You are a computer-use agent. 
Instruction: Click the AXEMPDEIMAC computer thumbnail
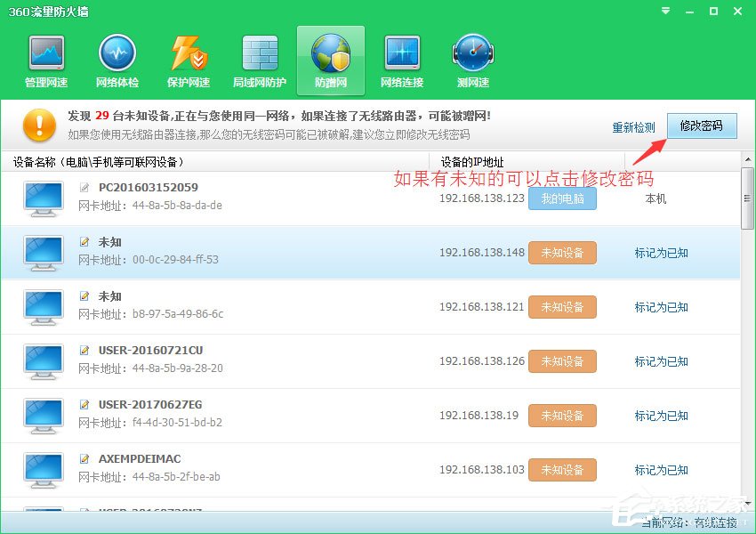click(43, 470)
